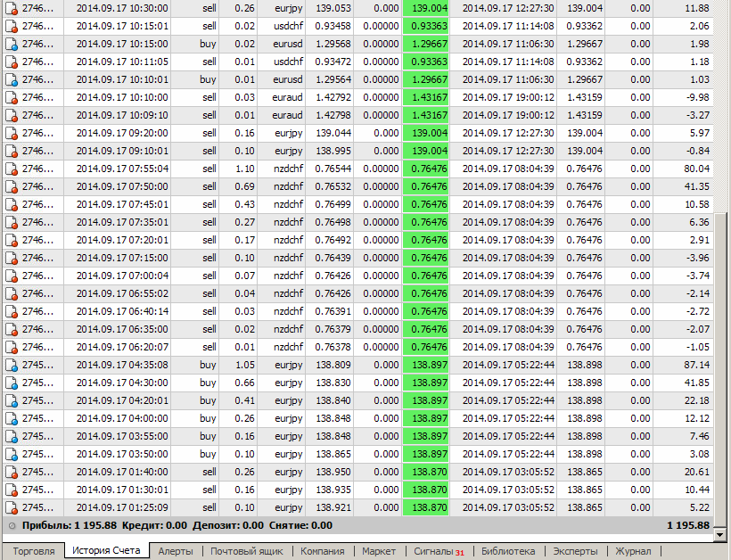This screenshot has width=731, height=560.
Task: Select the order icon on the 07:35:01 row
Action: (x=12, y=222)
